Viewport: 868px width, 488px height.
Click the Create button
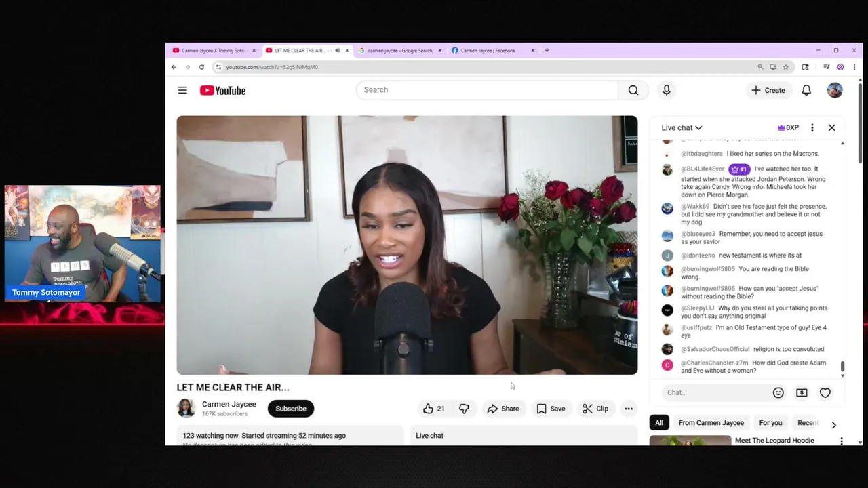(768, 90)
